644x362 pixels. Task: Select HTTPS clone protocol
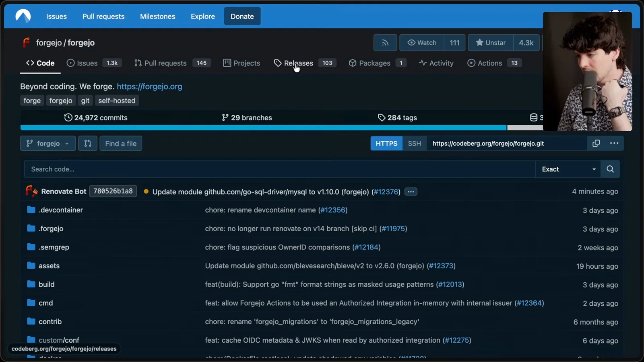(386, 144)
